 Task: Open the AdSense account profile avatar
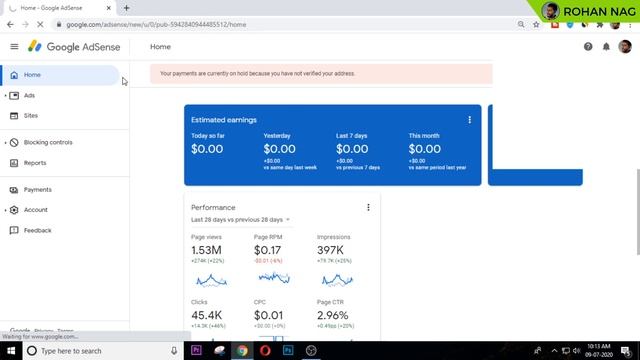click(x=624, y=47)
